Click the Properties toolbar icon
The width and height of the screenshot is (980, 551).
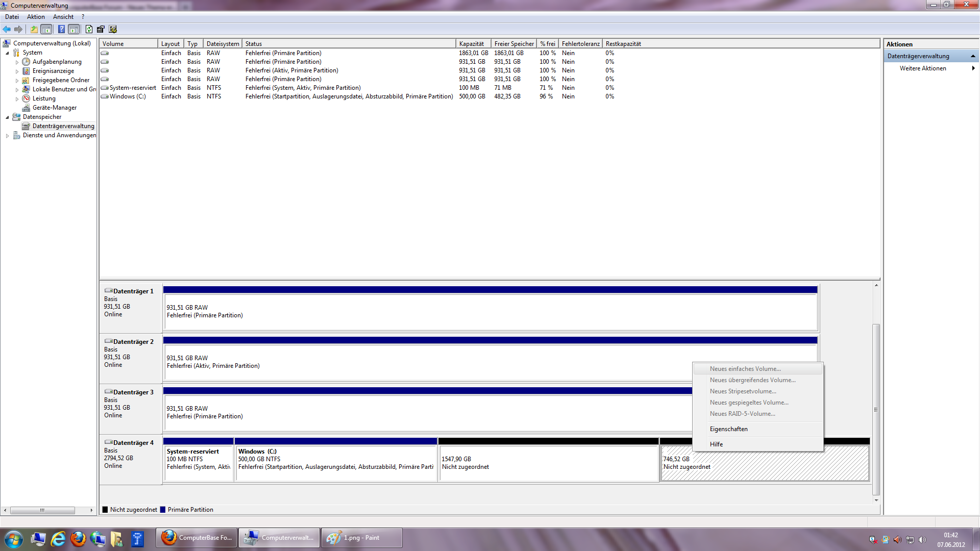(101, 29)
